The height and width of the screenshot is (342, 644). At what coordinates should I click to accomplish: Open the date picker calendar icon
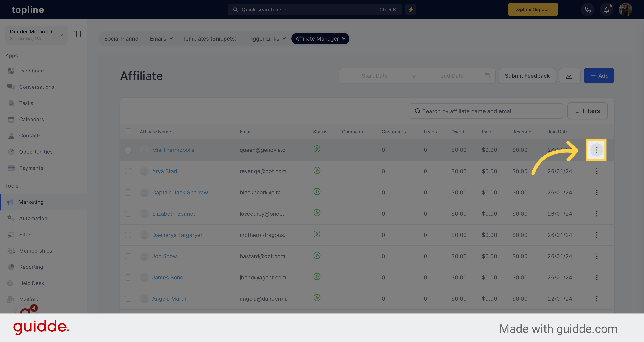tap(487, 76)
